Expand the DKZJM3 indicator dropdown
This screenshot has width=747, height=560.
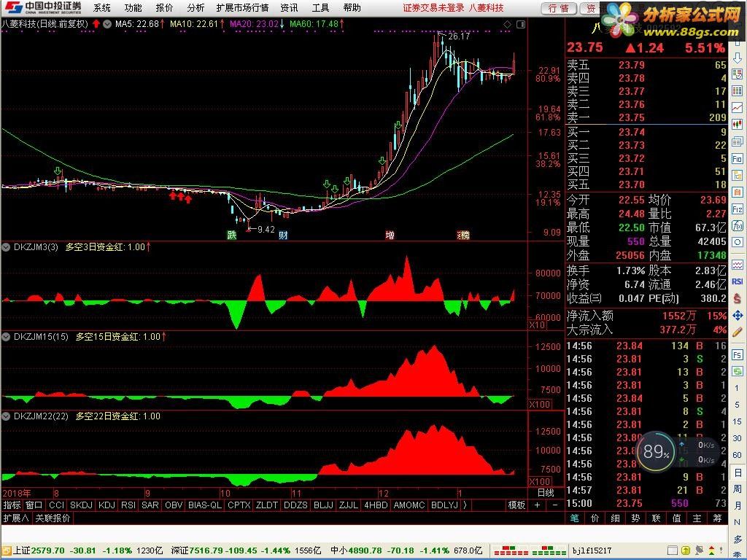(6, 247)
